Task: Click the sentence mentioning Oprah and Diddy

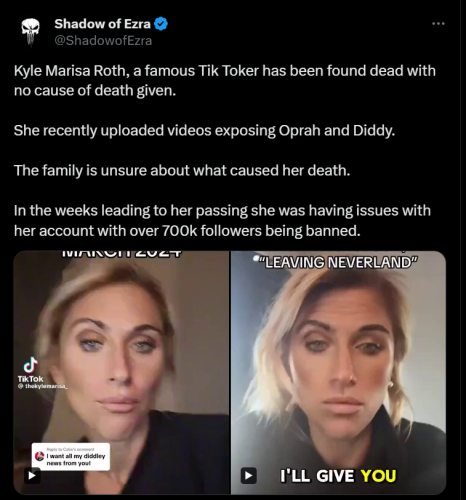Action: pyautogui.click(x=204, y=130)
